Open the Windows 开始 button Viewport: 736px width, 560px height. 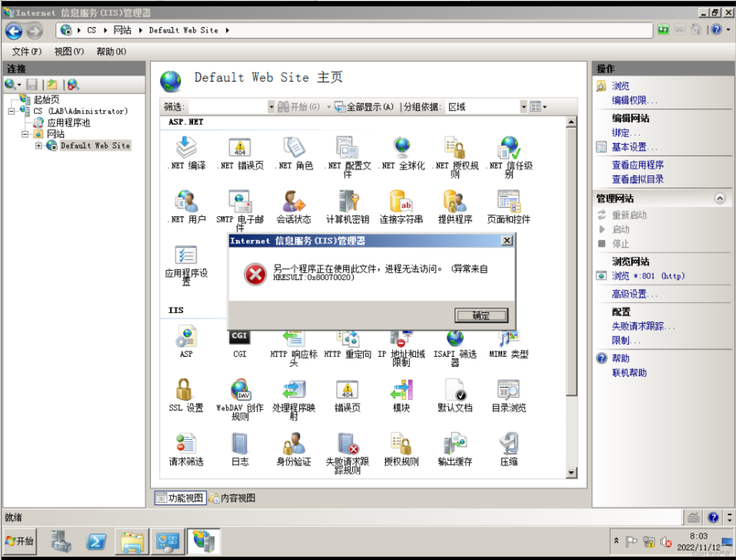pyautogui.click(x=20, y=541)
